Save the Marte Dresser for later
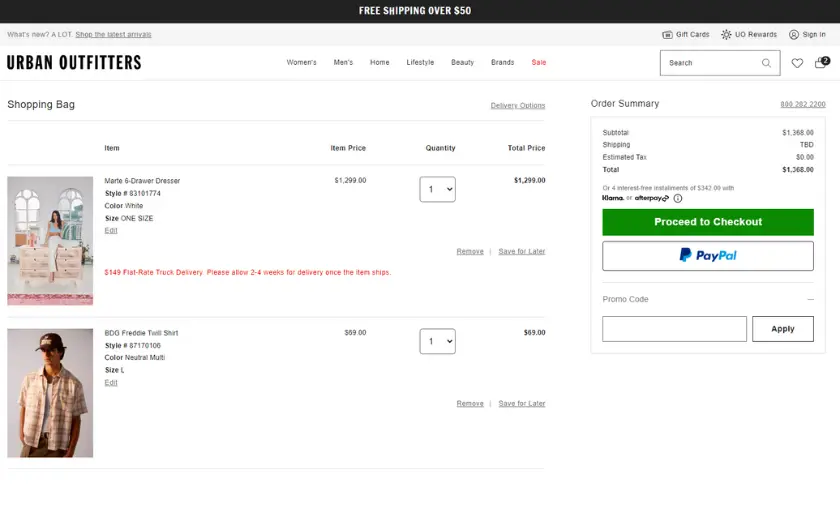Screen dimensions: 840x508 522,251
